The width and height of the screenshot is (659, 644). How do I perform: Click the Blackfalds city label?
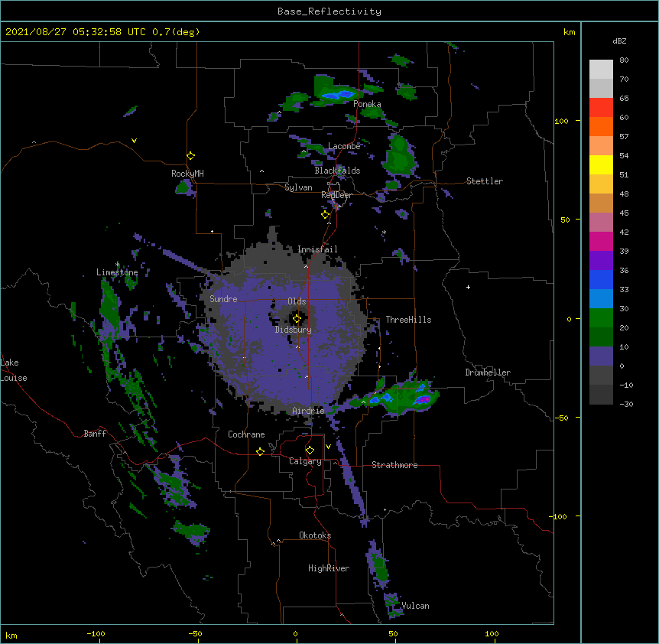point(337,171)
